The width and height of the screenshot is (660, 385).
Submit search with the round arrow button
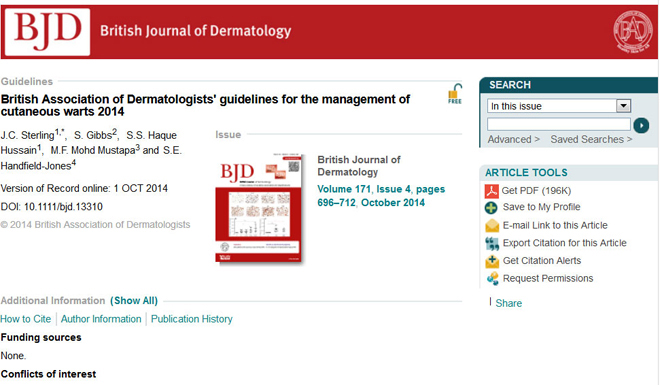(x=641, y=125)
